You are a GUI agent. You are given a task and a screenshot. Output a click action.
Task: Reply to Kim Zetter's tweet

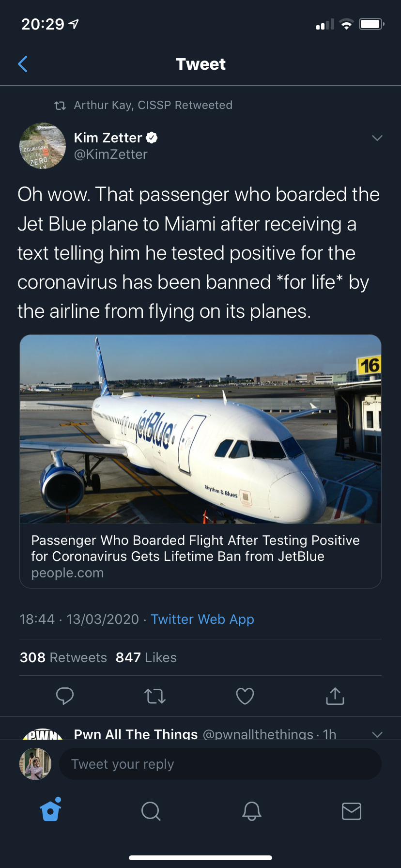(x=64, y=696)
